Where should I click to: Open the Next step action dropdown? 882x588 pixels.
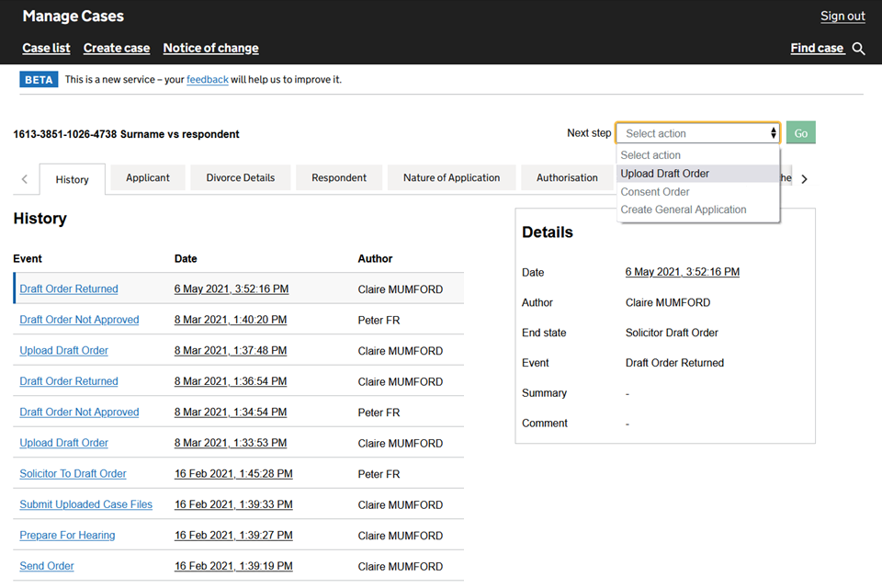point(697,133)
